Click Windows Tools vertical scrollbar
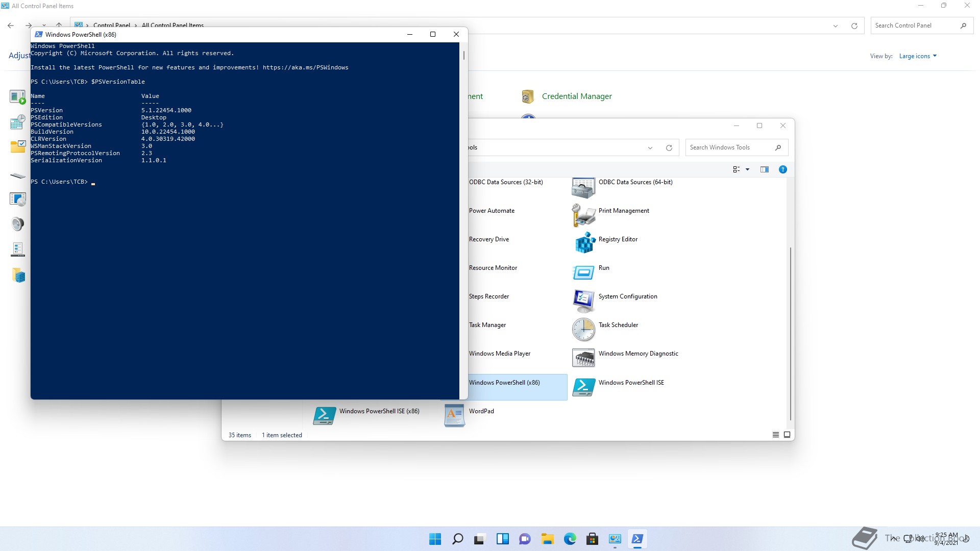The width and height of the screenshot is (980, 551). [x=791, y=334]
